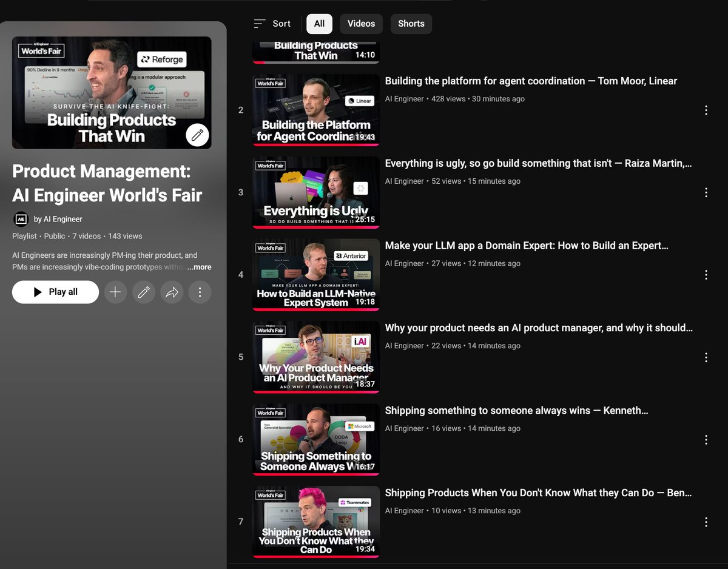728x569 pixels.
Task: Open playlist more options three-dot menu
Action: 200,292
